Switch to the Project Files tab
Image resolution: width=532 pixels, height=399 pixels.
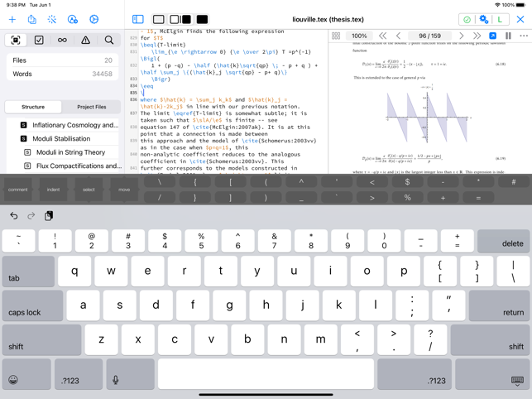91,107
